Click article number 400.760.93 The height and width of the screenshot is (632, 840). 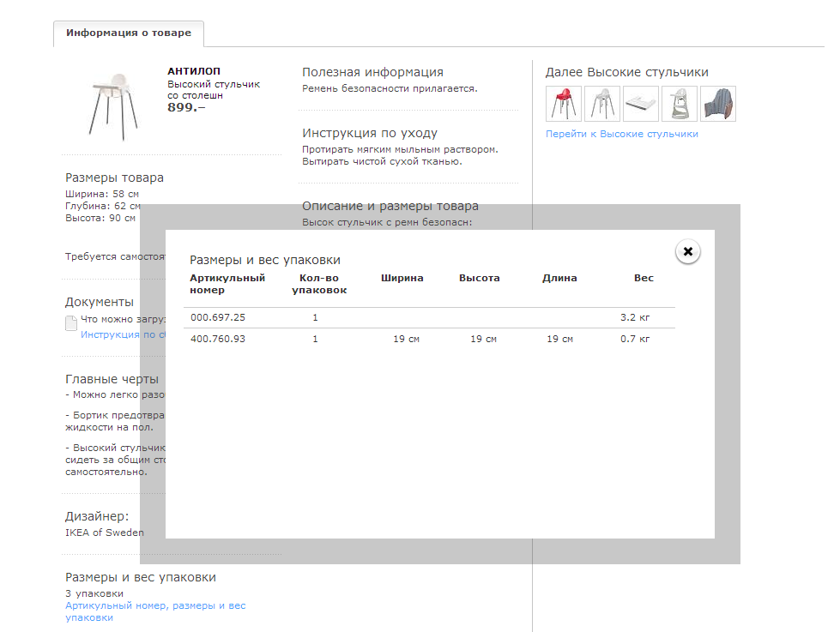coord(217,339)
